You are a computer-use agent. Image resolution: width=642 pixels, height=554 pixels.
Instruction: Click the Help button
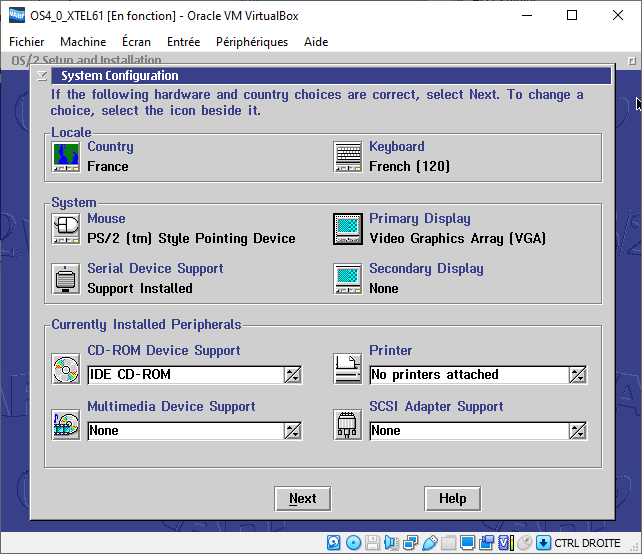coord(452,499)
